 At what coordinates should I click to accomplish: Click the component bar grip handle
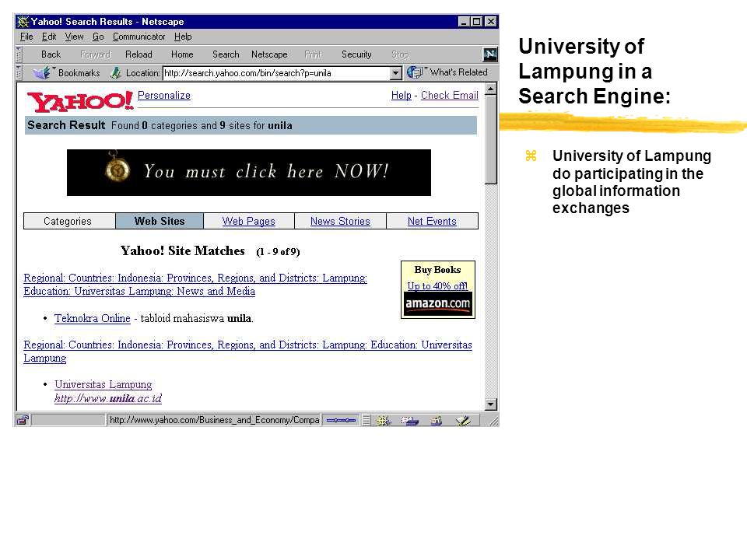366,421
